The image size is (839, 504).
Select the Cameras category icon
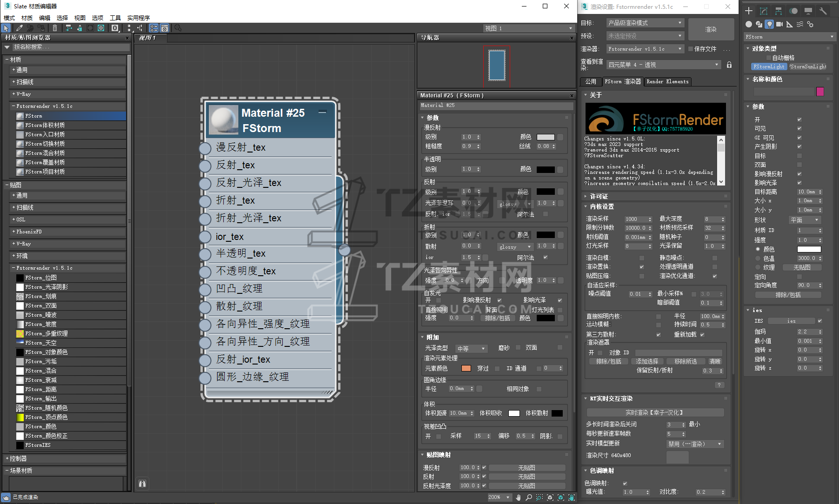779,24
